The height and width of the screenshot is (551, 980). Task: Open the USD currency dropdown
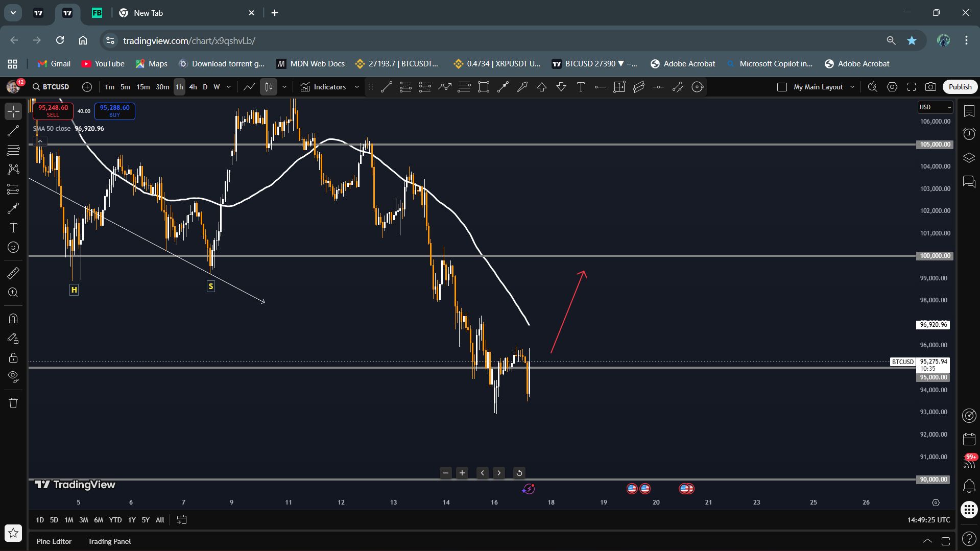[x=935, y=107]
